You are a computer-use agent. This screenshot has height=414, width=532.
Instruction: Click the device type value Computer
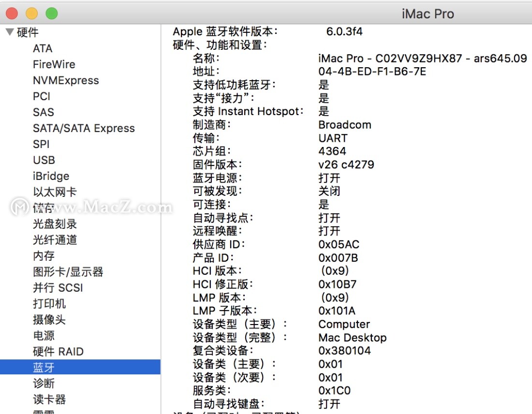point(344,325)
